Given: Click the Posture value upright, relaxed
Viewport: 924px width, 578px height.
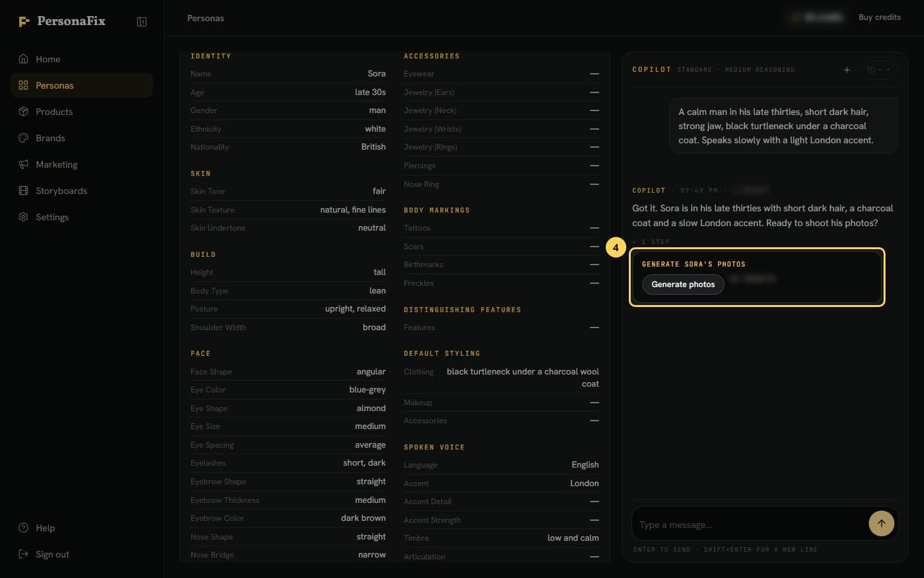Looking at the screenshot, I should (x=355, y=309).
